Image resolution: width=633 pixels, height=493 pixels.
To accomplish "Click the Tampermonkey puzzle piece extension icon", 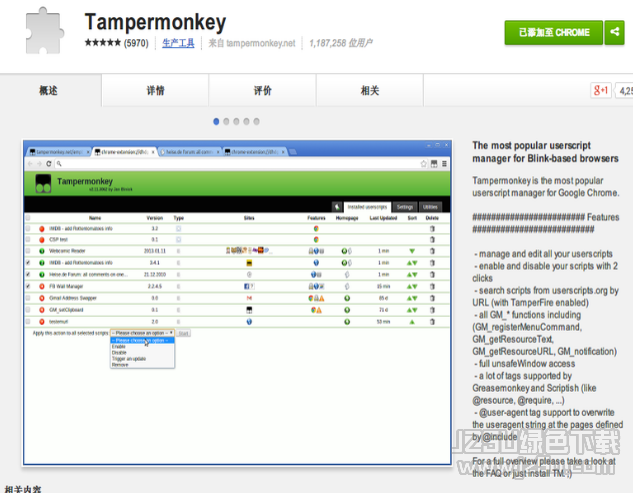I will click(44, 31).
